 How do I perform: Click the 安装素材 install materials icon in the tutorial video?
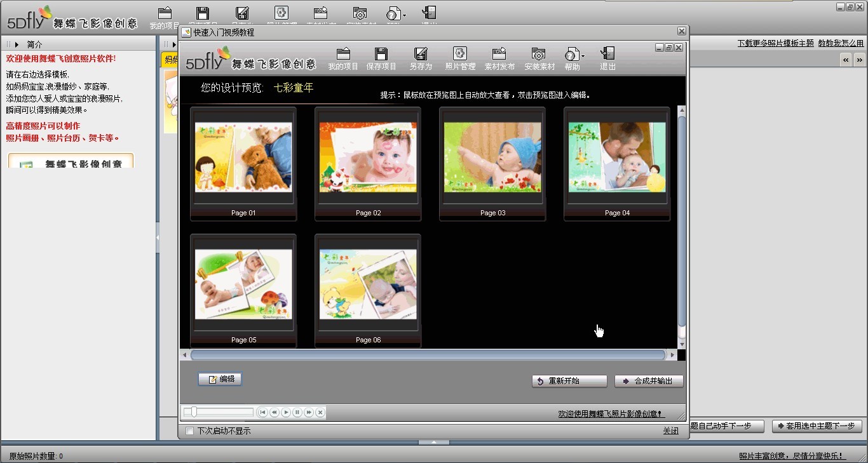point(539,58)
